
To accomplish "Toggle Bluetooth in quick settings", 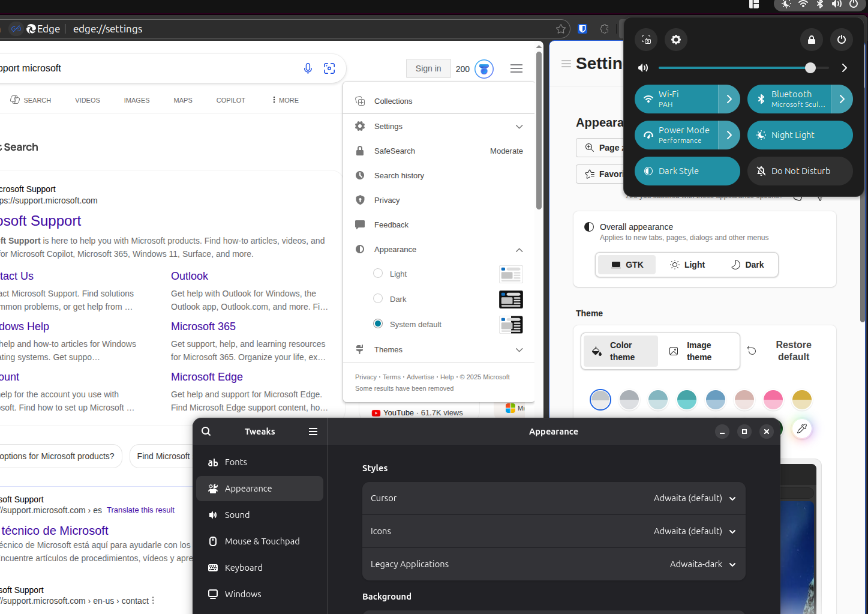I will point(789,99).
